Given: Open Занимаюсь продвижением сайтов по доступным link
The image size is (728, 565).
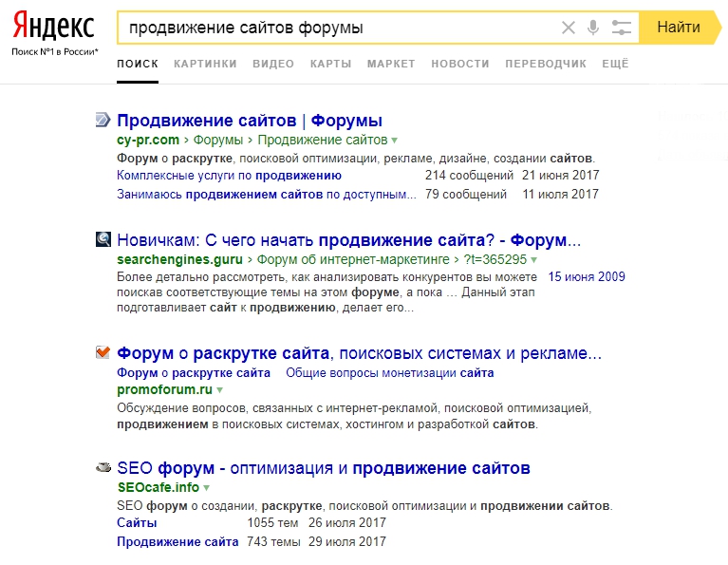Looking at the screenshot, I should click(x=267, y=195).
